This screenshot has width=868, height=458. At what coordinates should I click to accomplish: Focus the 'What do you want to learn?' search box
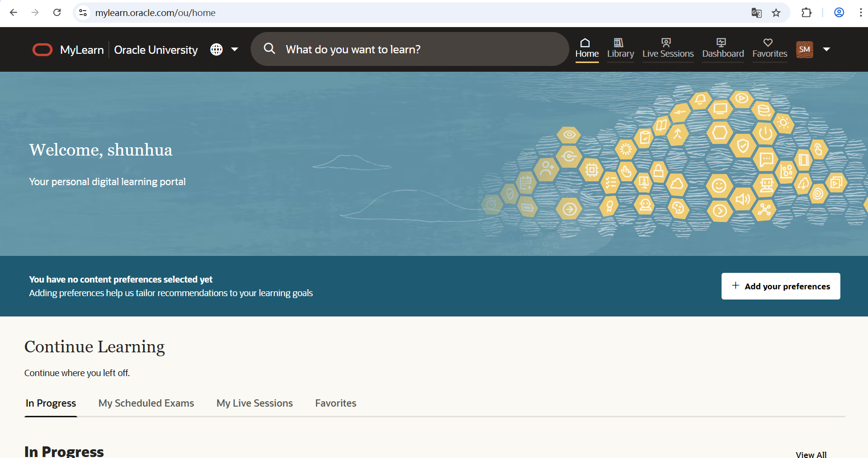[410, 49]
